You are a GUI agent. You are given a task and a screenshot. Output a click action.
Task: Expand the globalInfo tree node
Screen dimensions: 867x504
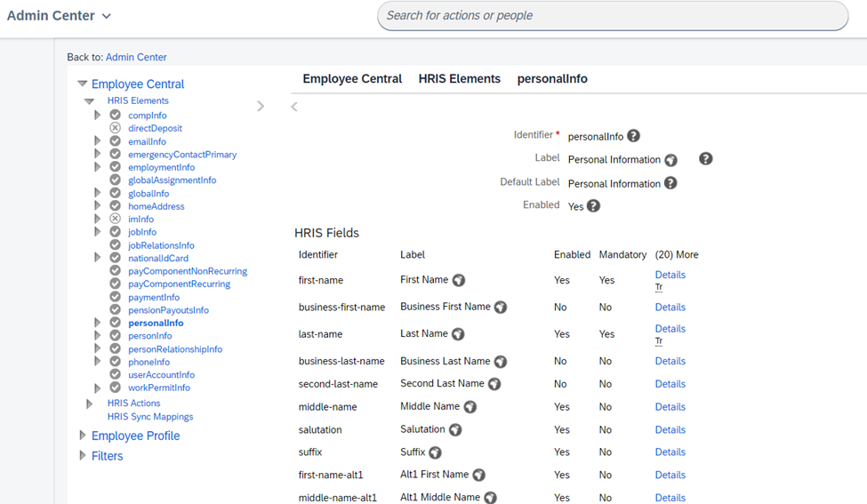97,193
